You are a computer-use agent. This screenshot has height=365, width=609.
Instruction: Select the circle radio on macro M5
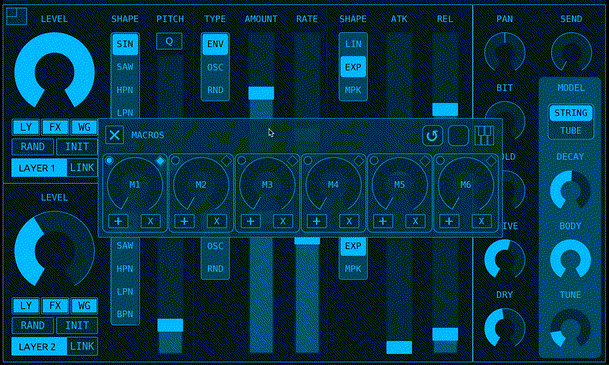click(x=374, y=160)
